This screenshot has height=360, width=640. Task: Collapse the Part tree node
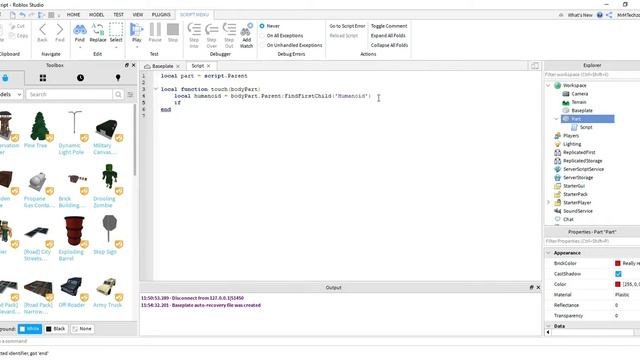coord(556,119)
